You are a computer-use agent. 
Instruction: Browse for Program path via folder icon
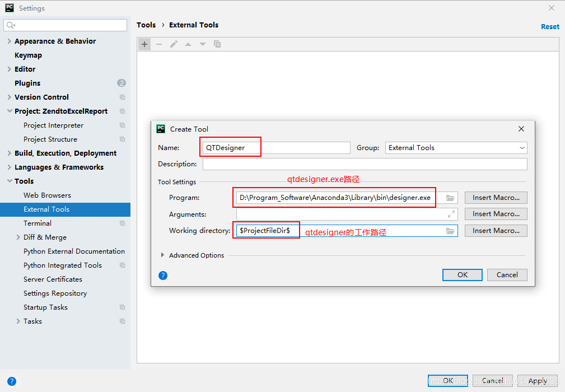point(450,198)
